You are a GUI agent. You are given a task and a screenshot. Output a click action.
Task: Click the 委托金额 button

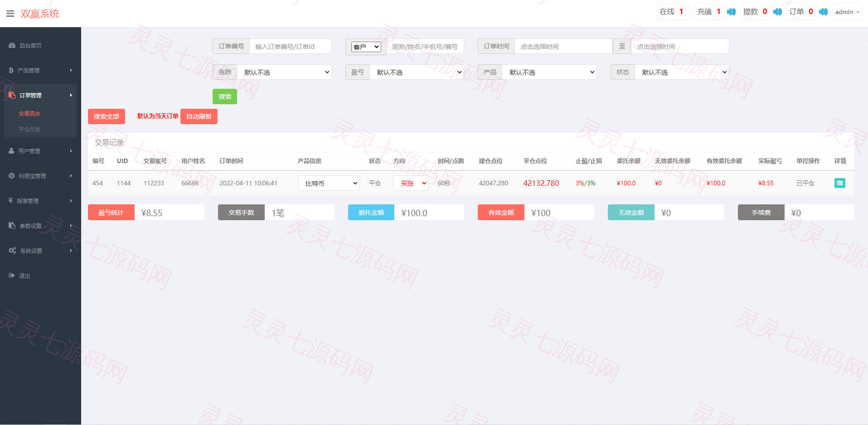(x=371, y=212)
